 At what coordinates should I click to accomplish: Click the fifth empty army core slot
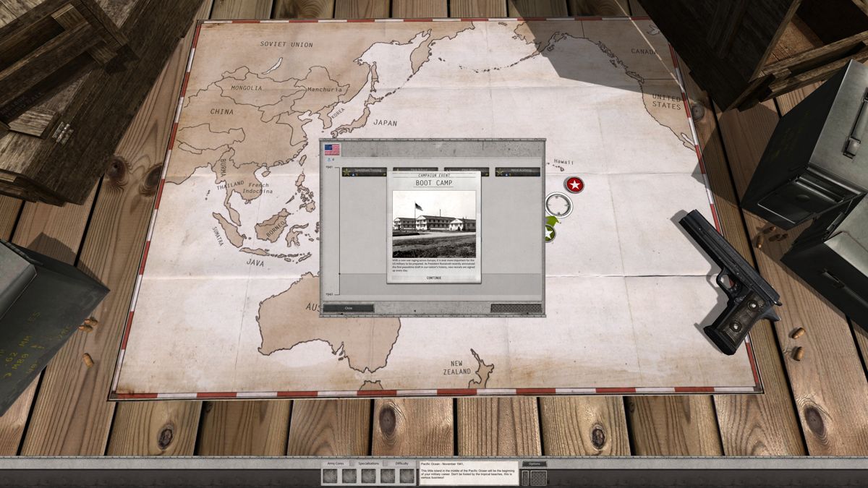point(407,476)
